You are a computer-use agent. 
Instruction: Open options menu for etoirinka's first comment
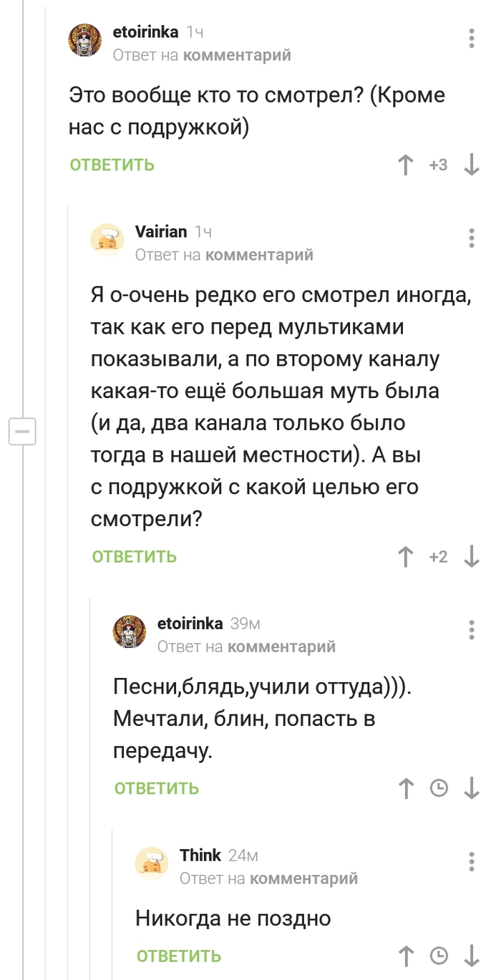[471, 39]
